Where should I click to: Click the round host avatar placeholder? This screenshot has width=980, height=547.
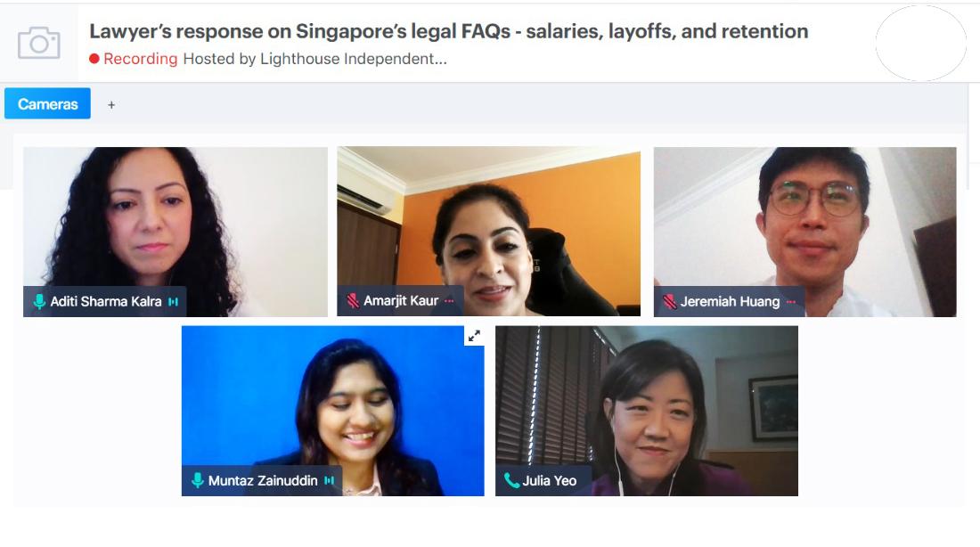tap(920, 43)
